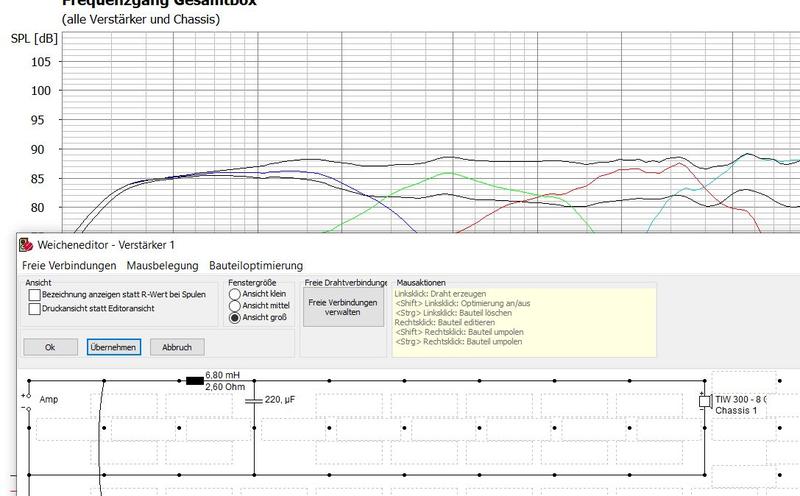Click the Amp minus terminal
Image resolution: width=800 pixels, height=496 pixels.
[x=28, y=408]
